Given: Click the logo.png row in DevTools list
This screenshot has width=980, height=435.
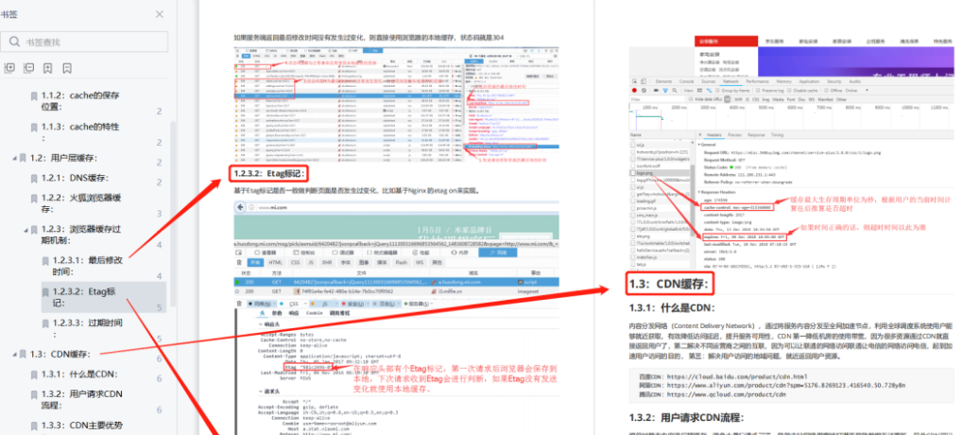Looking at the screenshot, I should (x=660, y=172).
